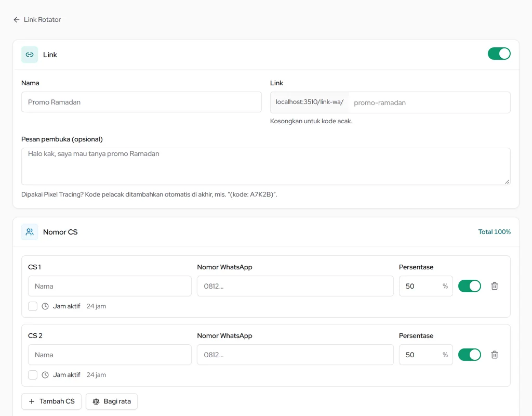This screenshot has height=416, width=532.
Task: Click the chain link icon in Link header
Action: (x=30, y=55)
